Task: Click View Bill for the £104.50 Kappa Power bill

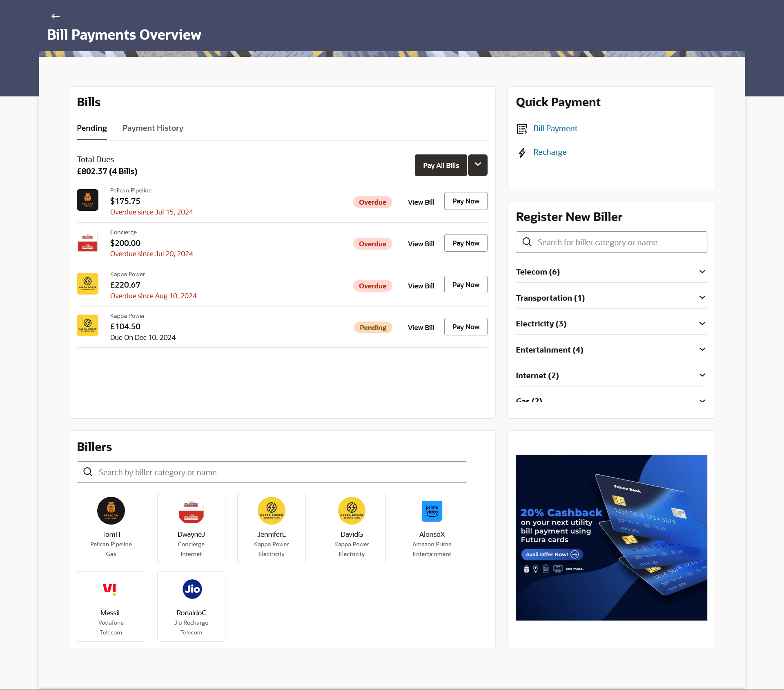Action: click(421, 328)
